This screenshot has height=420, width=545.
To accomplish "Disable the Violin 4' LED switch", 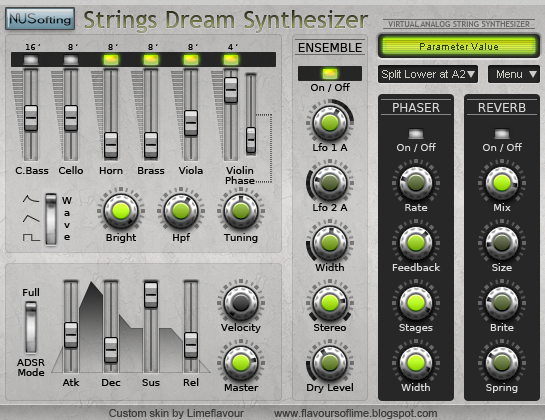I will point(231,59).
